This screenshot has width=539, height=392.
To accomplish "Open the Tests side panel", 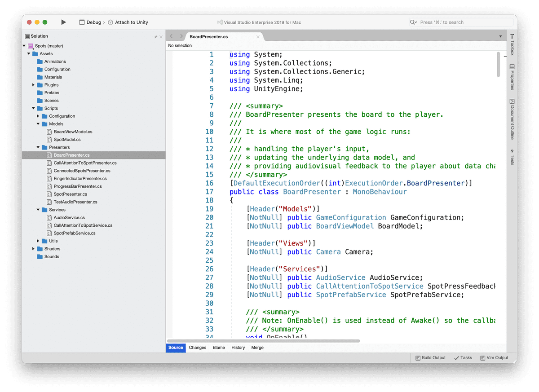I will click(x=512, y=157).
